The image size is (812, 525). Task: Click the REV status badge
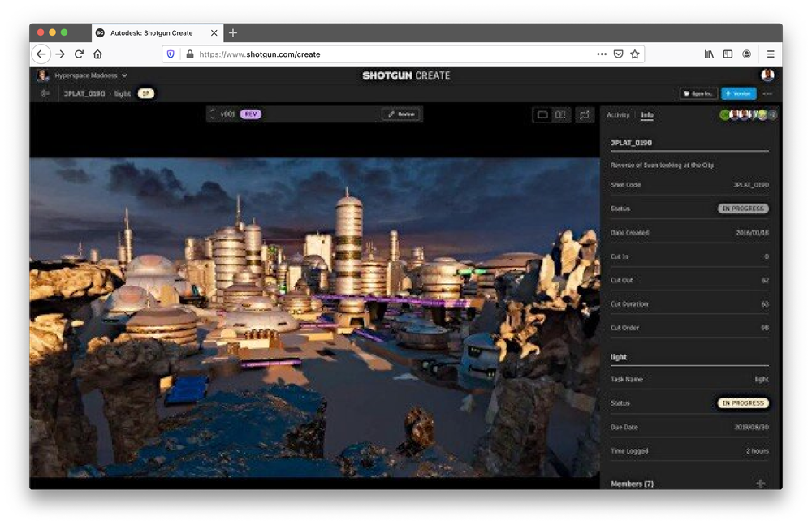pyautogui.click(x=251, y=114)
